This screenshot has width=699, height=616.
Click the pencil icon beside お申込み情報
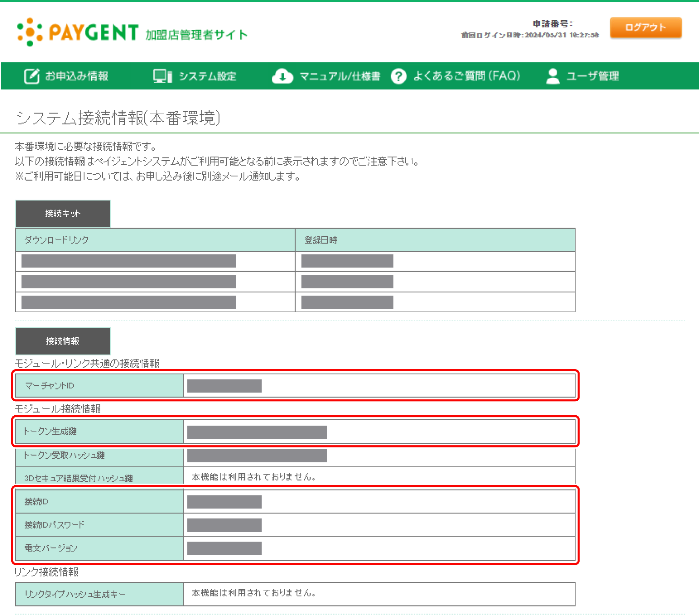[x=31, y=76]
